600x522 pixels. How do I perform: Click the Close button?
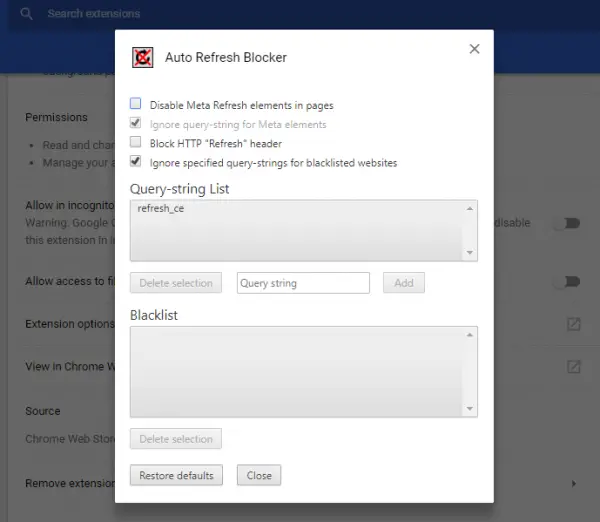pos(259,475)
